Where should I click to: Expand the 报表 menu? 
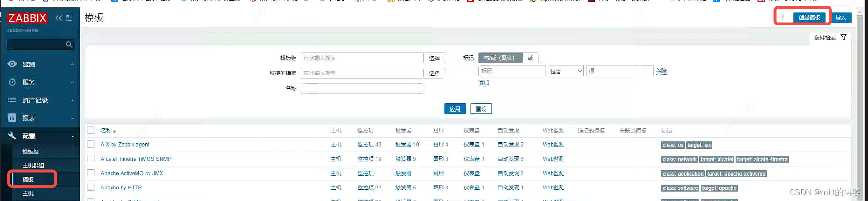tap(72, 118)
